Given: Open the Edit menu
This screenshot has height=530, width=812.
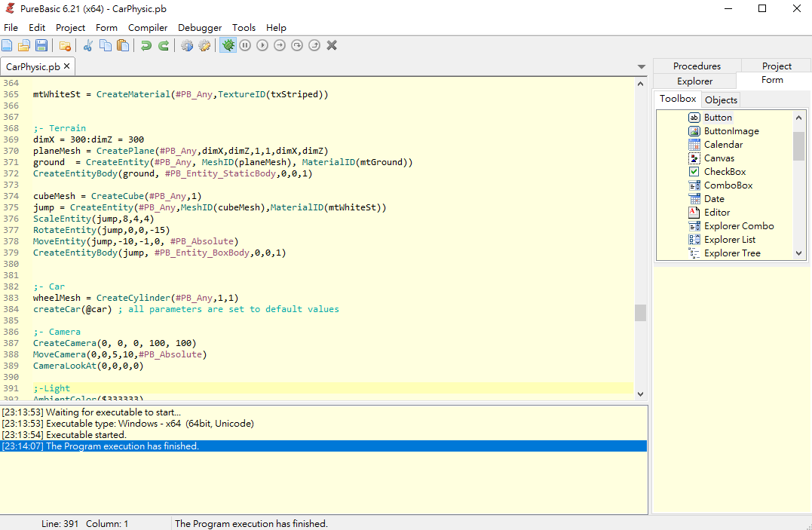Looking at the screenshot, I should [37, 27].
